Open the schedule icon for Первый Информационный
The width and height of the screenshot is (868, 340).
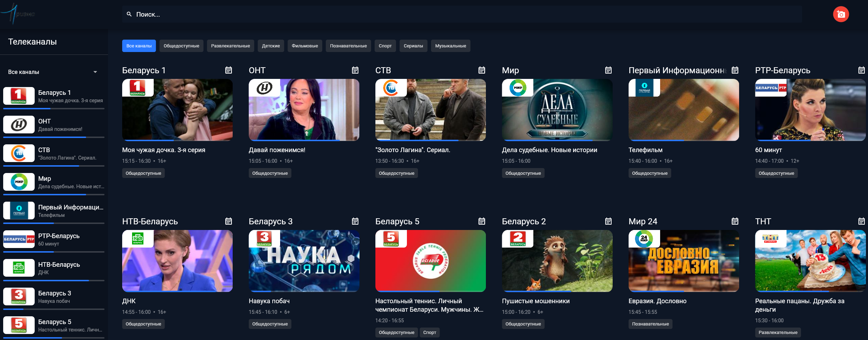coord(735,70)
